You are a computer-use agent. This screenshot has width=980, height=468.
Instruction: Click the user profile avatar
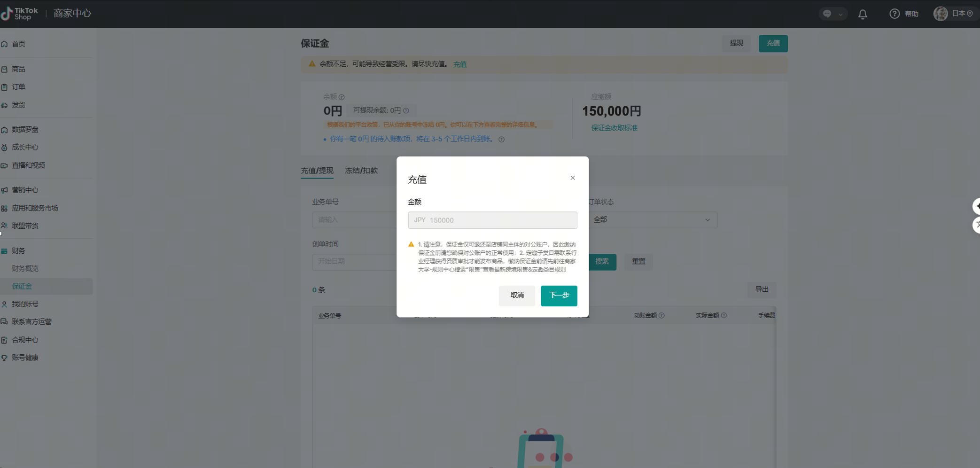click(x=940, y=14)
